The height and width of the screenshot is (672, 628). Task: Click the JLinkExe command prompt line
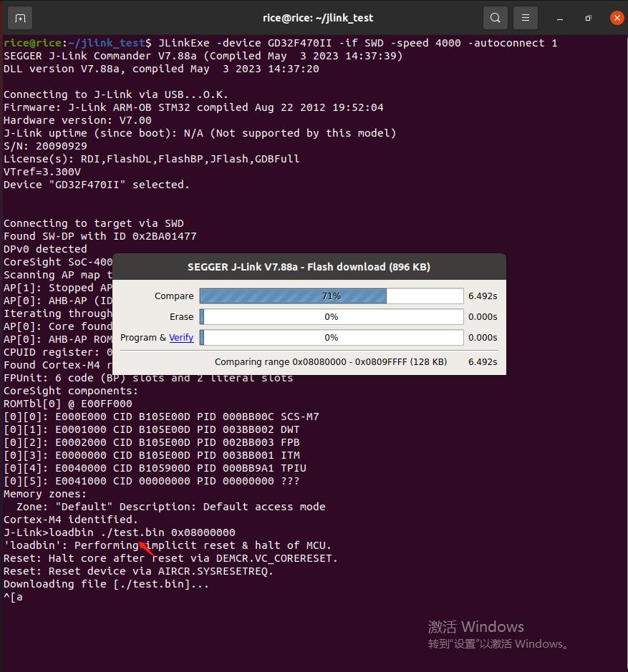pos(281,43)
